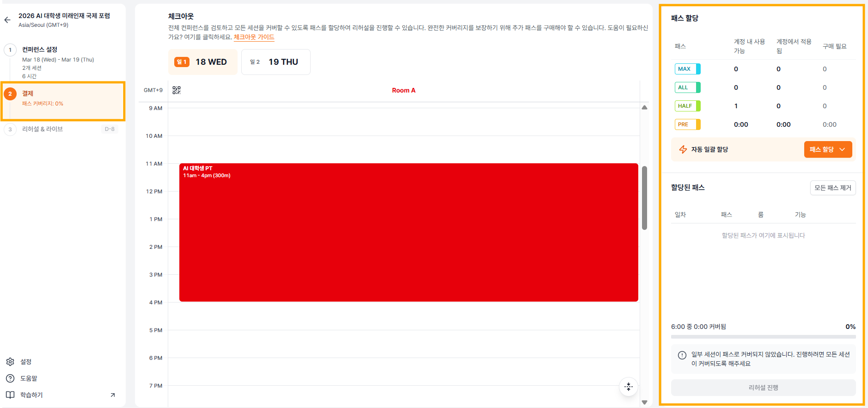
Task: Click the PRE pass badge
Action: [x=687, y=124]
